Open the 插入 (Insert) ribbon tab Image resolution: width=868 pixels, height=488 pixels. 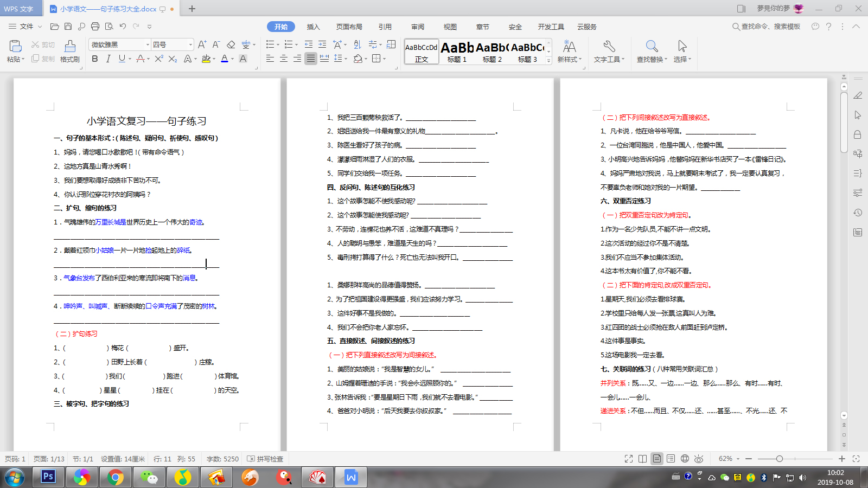click(x=313, y=27)
